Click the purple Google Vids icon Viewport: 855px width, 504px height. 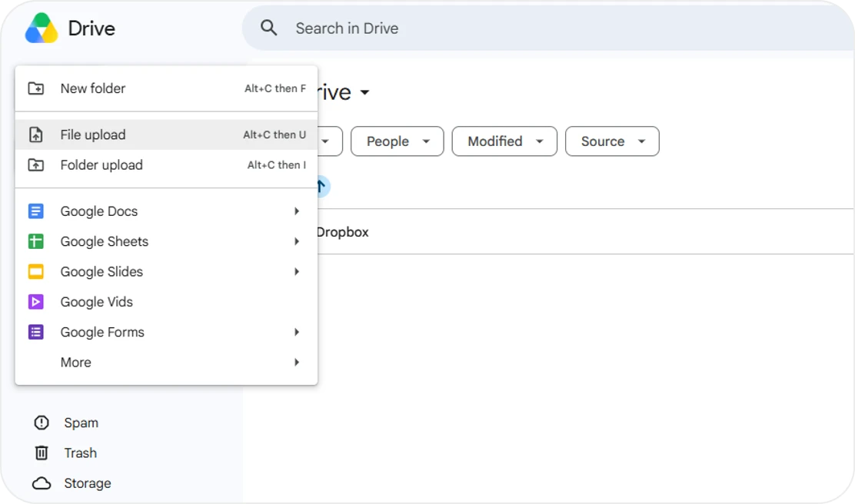point(36,302)
